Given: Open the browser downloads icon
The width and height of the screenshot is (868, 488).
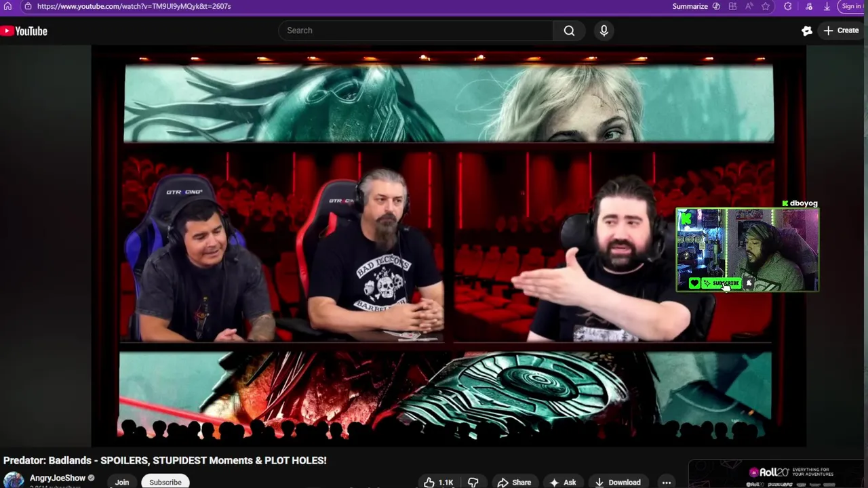Looking at the screenshot, I should [x=827, y=6].
